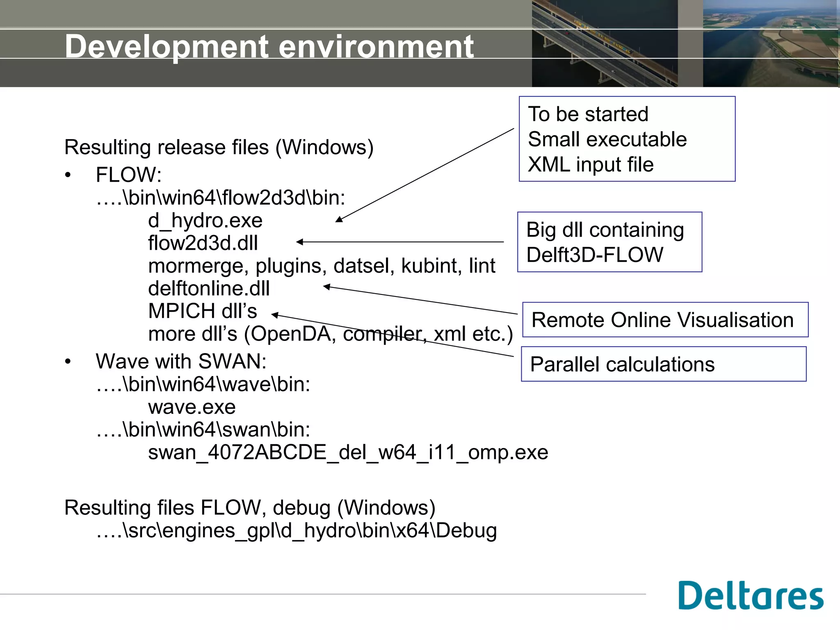Click the file name 'wave.exe'
This screenshot has width=840, height=630.
pyautogui.click(x=192, y=408)
